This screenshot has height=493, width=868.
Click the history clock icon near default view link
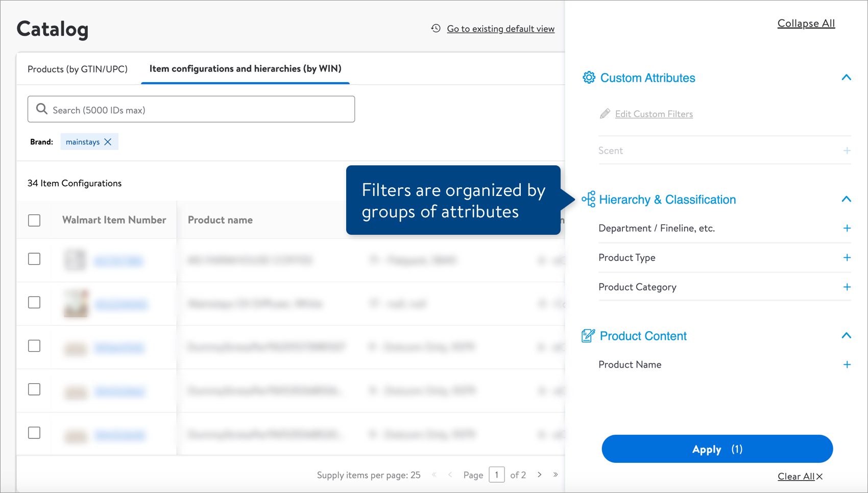pyautogui.click(x=435, y=29)
